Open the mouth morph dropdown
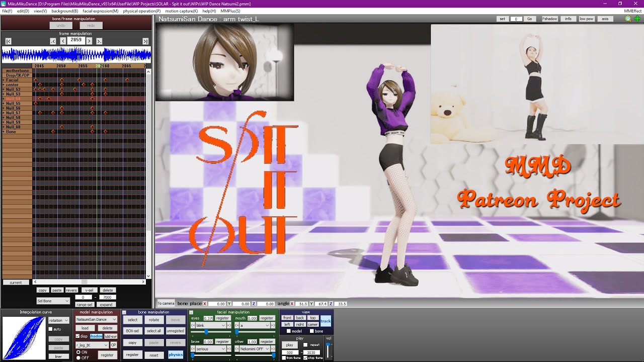Viewport: 644px width, 362px height. pos(254,325)
